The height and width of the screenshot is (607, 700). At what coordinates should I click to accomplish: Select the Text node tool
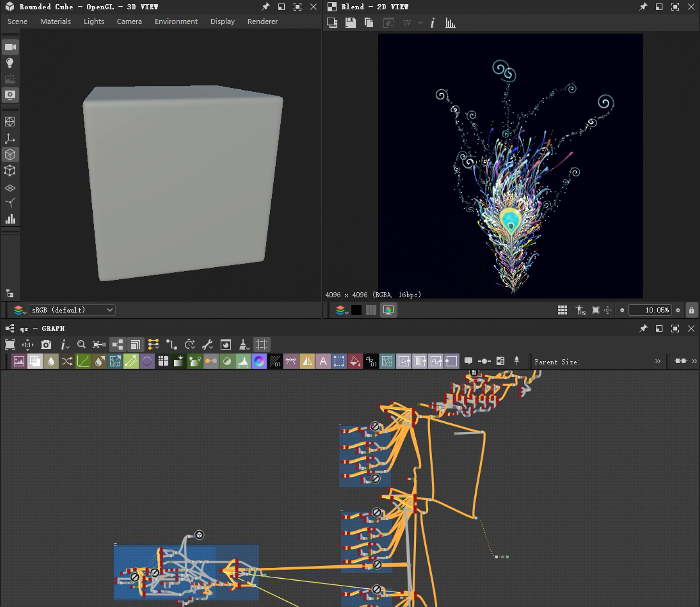click(323, 361)
